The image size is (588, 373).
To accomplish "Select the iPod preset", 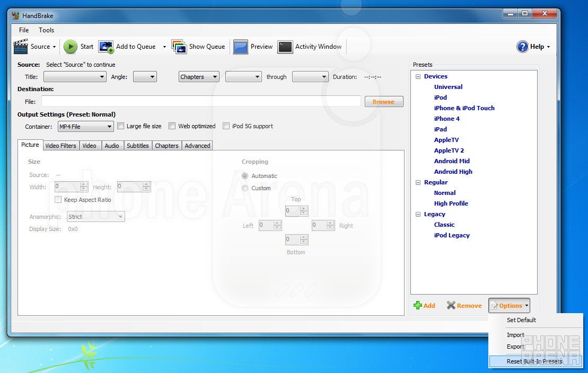I will [440, 97].
